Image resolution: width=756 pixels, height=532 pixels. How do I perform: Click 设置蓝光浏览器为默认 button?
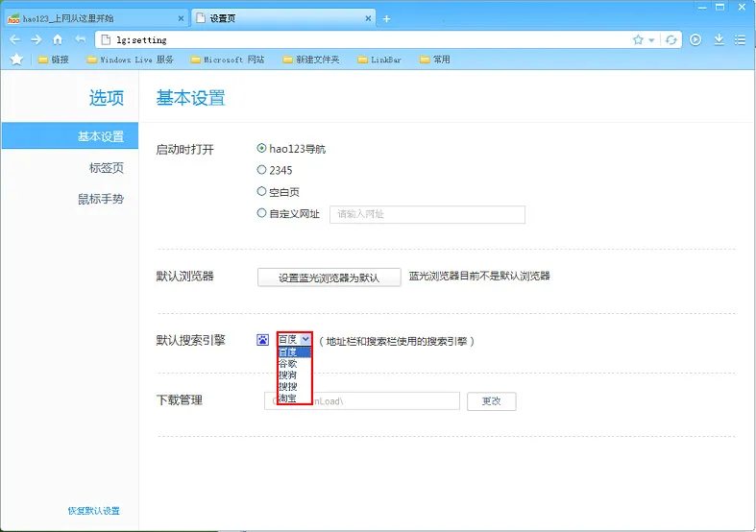(329, 278)
